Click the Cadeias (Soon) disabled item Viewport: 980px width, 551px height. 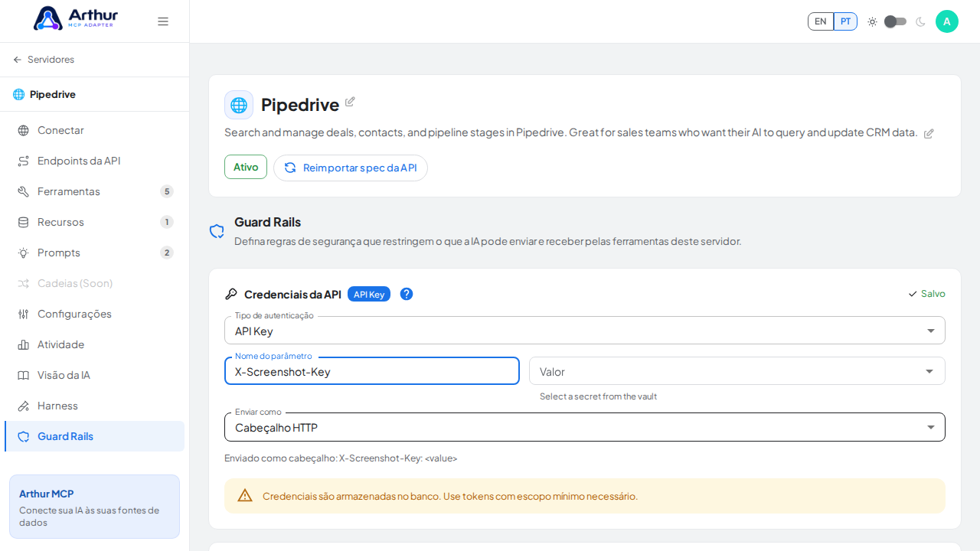point(94,283)
